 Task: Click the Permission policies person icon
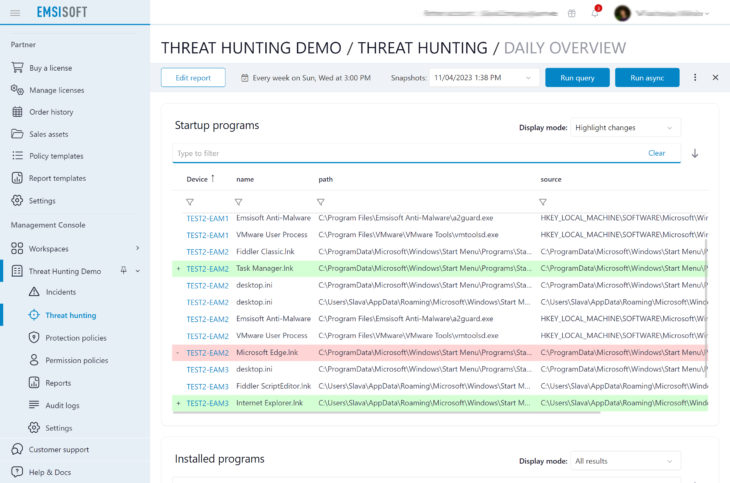(34, 360)
